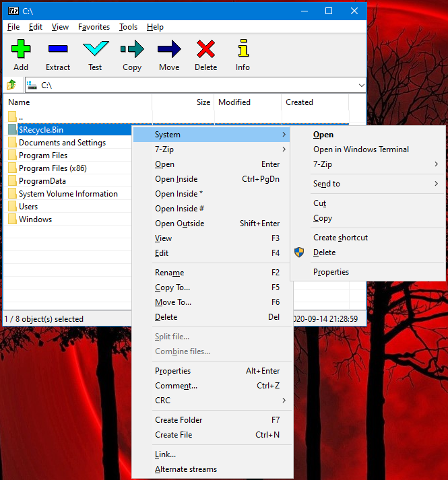The image size is (448, 480).
Task: Click the Program Files folder icon
Action: 12,156
